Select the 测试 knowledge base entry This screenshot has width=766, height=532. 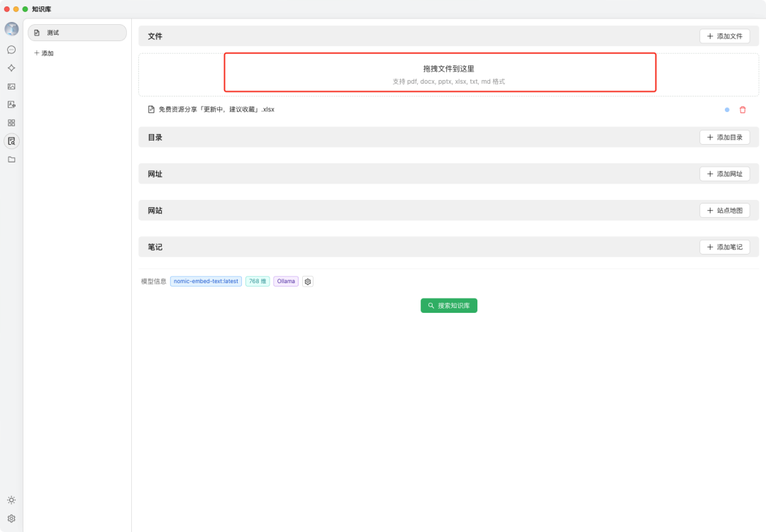pyautogui.click(x=77, y=33)
